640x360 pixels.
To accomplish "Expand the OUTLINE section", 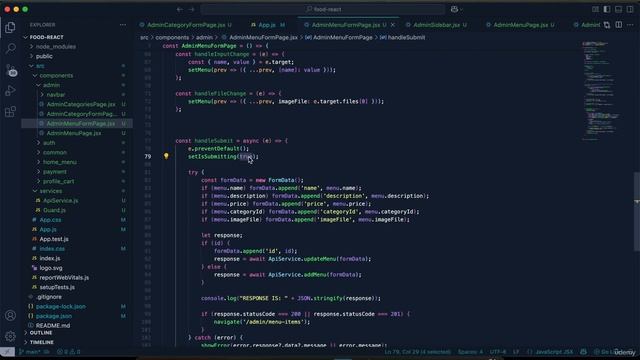I will [41, 333].
